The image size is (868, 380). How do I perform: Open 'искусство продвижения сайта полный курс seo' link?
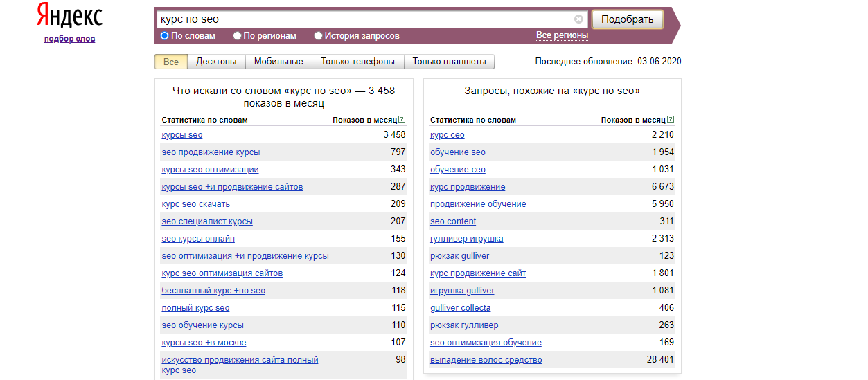click(240, 365)
